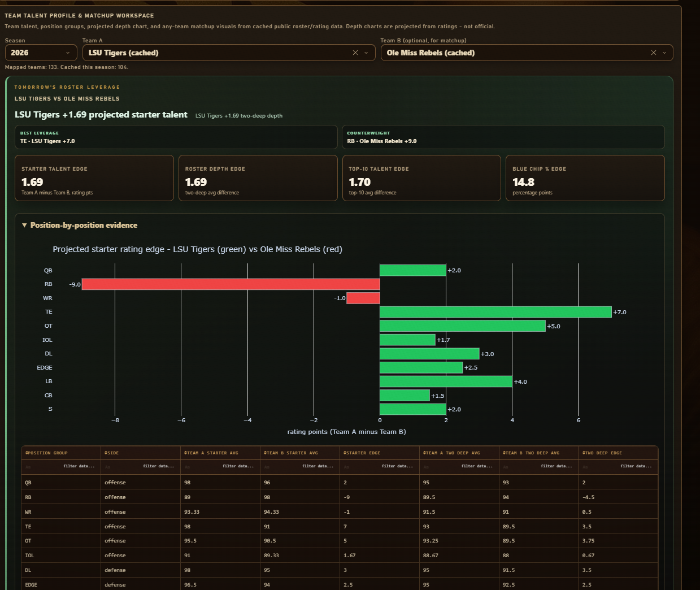Screen dimensions: 700x590
Task: Click the Mapped teams: 133 status text
Action: click(67, 67)
